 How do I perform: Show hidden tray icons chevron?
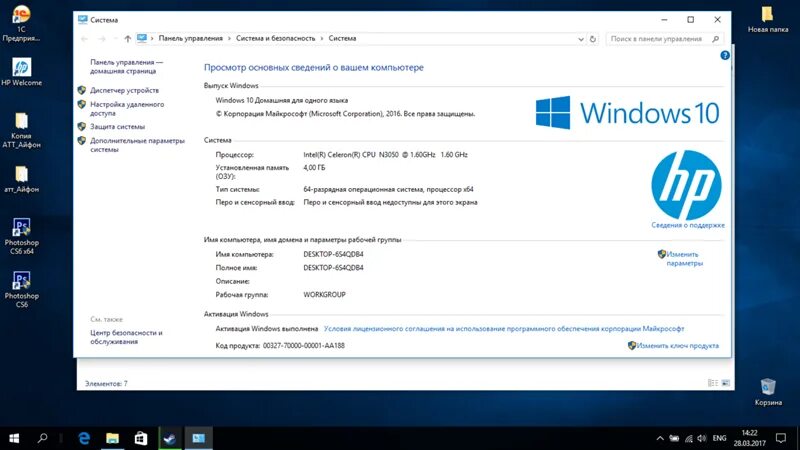(x=660, y=438)
